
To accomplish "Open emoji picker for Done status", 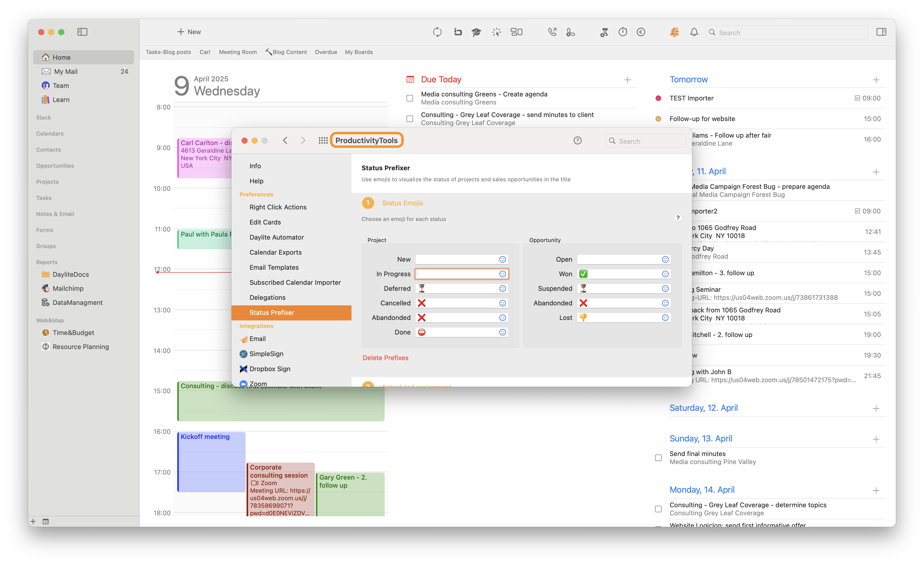I will coord(502,332).
